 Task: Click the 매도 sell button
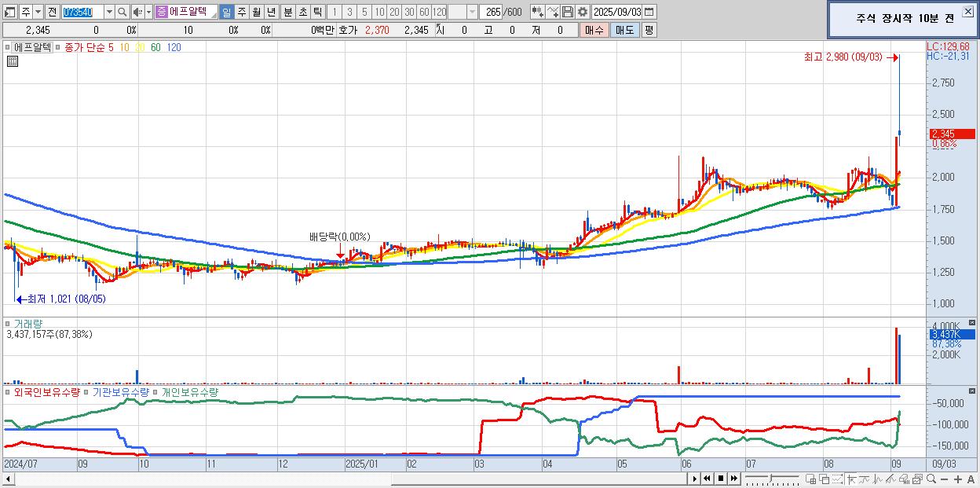tap(624, 30)
